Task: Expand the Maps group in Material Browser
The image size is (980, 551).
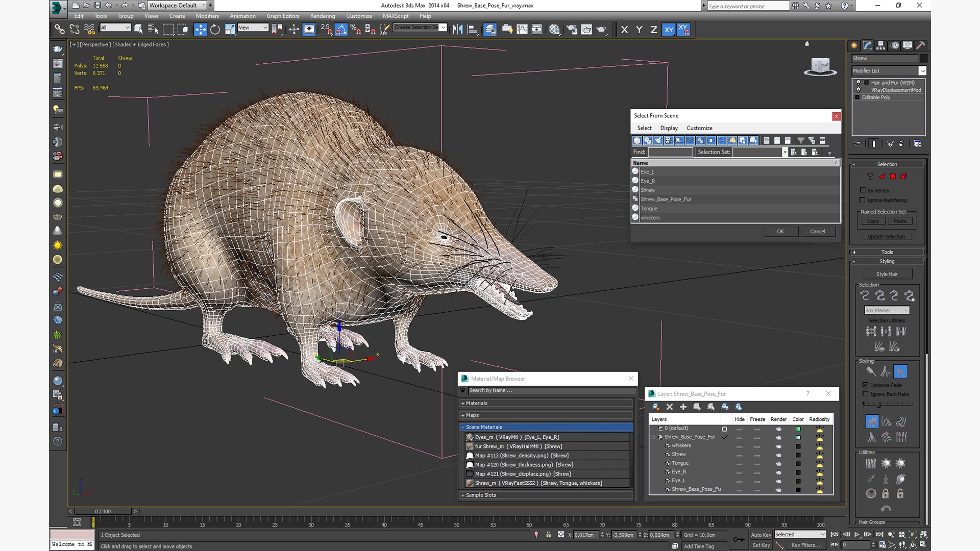Action: [x=546, y=415]
